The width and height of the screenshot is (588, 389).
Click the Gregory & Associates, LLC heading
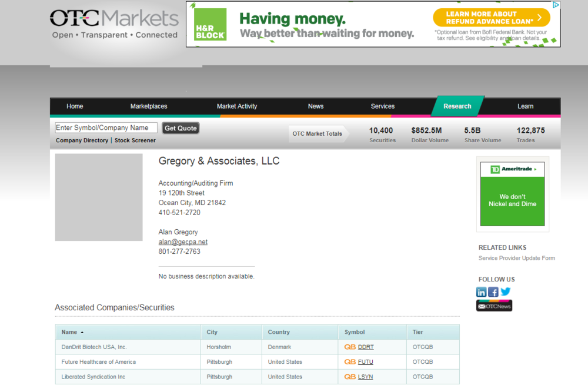click(219, 161)
